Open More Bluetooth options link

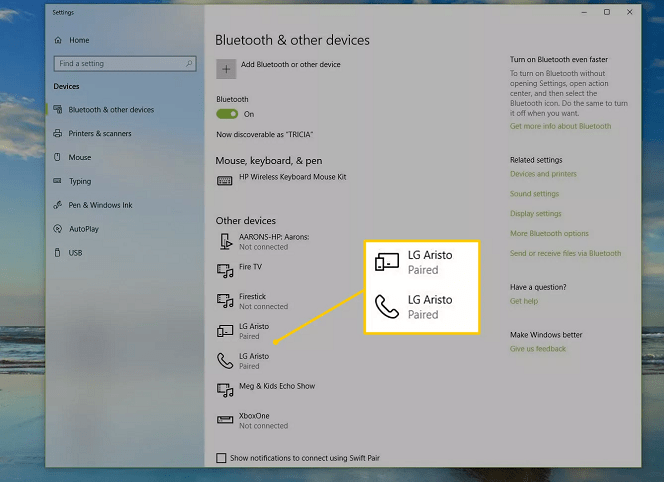549,233
